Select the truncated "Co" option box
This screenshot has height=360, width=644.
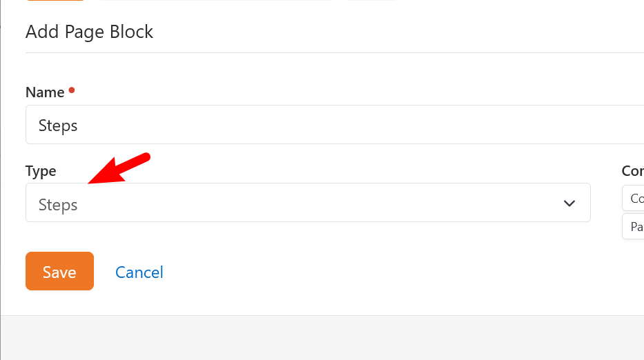tap(635, 198)
